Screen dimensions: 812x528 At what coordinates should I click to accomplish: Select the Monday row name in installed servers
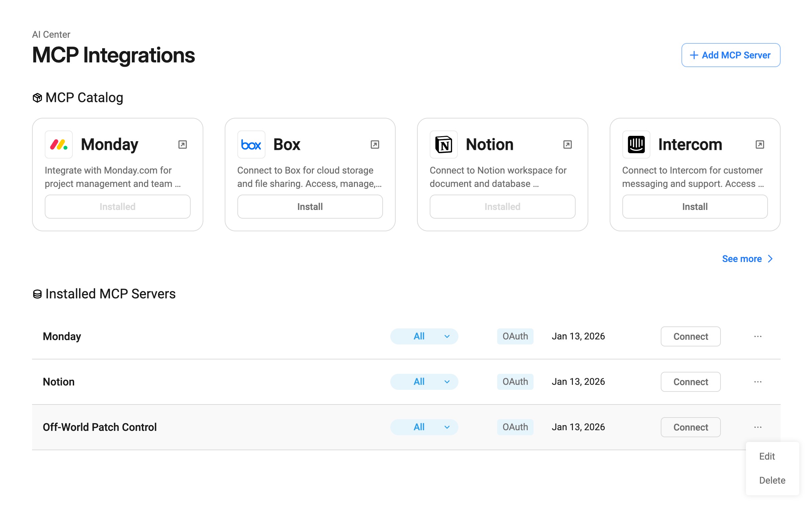[x=62, y=336]
